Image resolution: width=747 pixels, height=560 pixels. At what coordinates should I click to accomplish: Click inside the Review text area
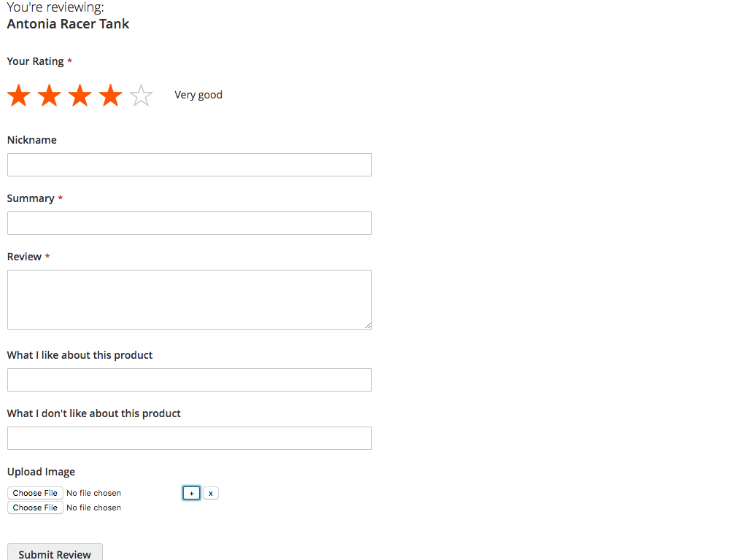coord(190,300)
